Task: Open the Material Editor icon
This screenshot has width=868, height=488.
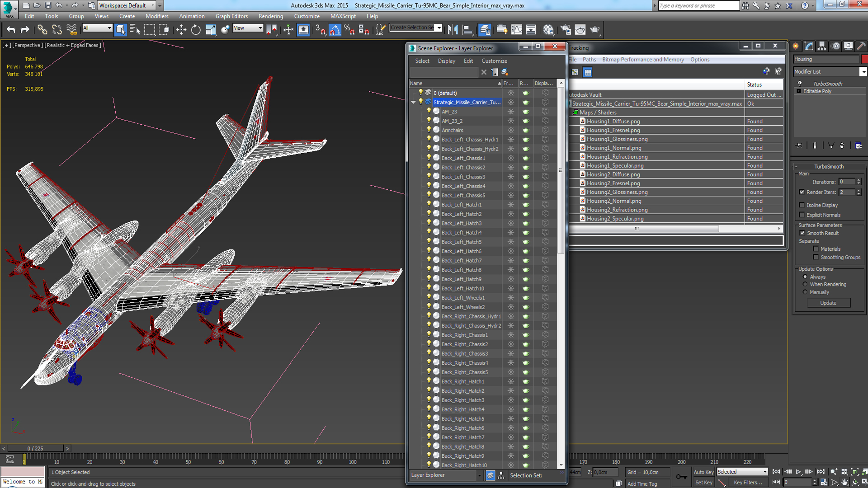Action: click(x=548, y=30)
